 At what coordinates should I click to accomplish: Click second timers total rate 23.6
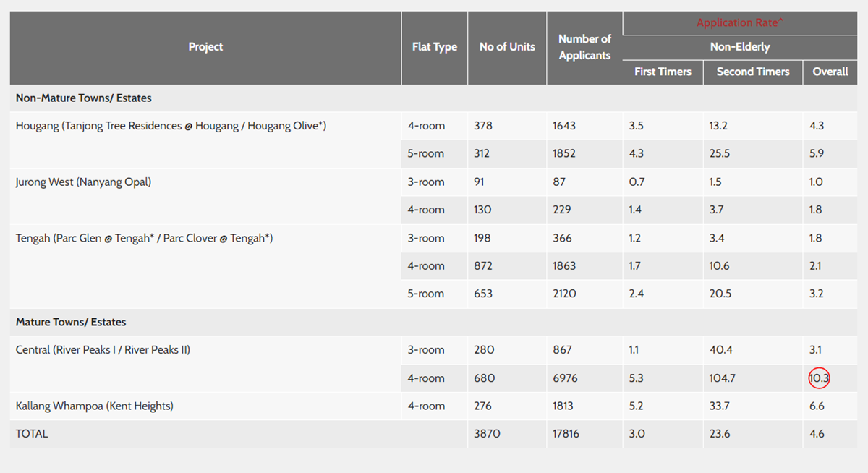720,434
